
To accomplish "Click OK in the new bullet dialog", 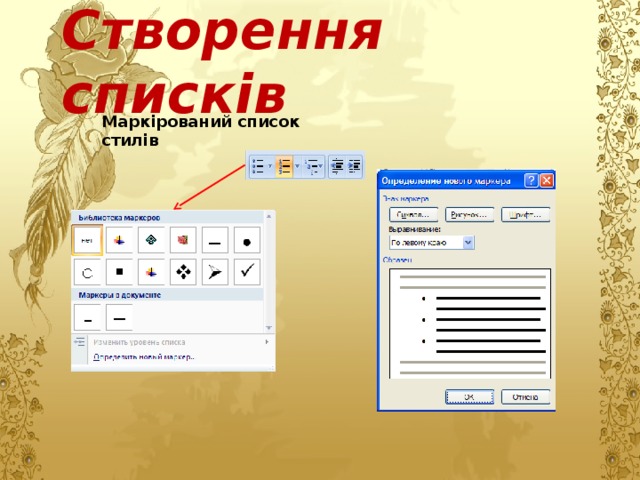I will tap(469, 397).
